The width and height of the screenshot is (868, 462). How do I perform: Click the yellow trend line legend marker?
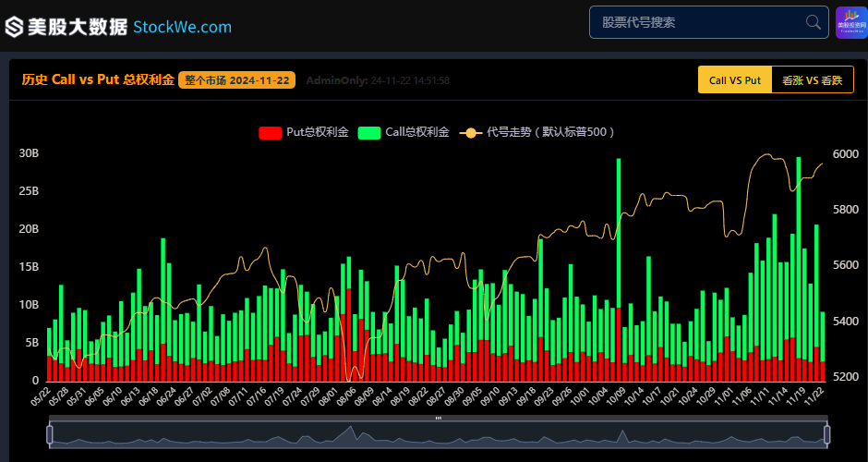471,132
